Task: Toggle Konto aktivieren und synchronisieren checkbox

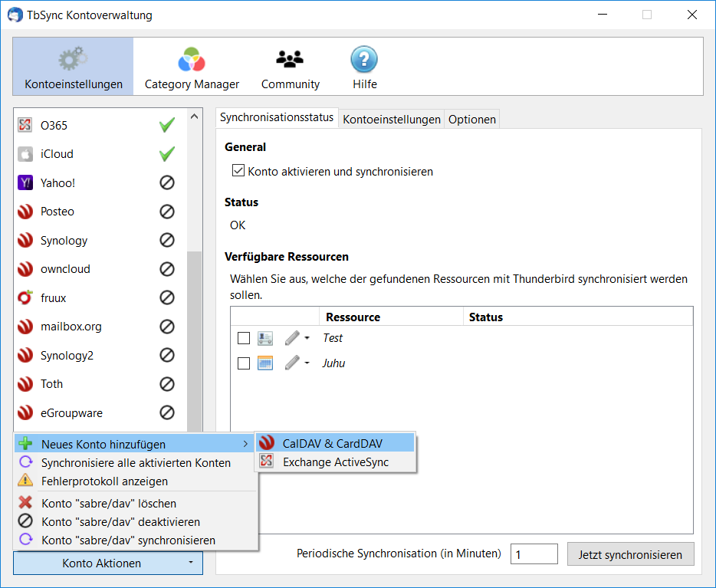Action: [x=238, y=171]
